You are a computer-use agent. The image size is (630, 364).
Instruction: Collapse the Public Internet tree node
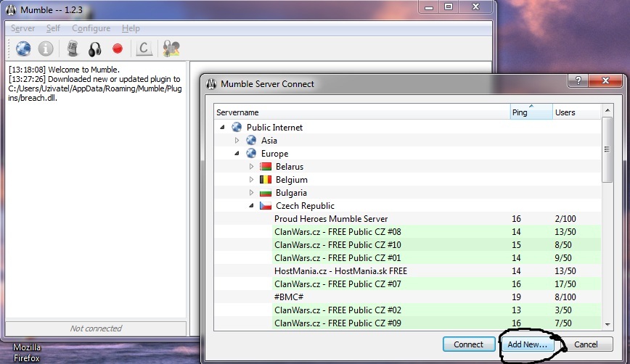pos(222,127)
